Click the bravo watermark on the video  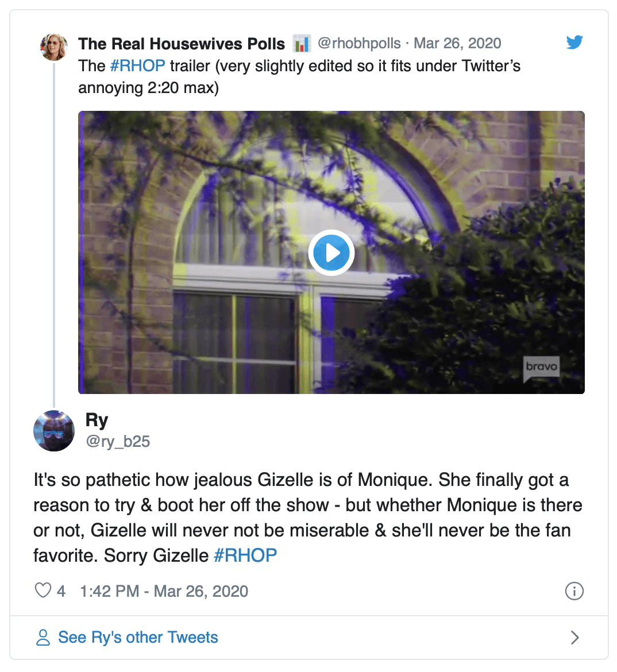click(x=541, y=368)
